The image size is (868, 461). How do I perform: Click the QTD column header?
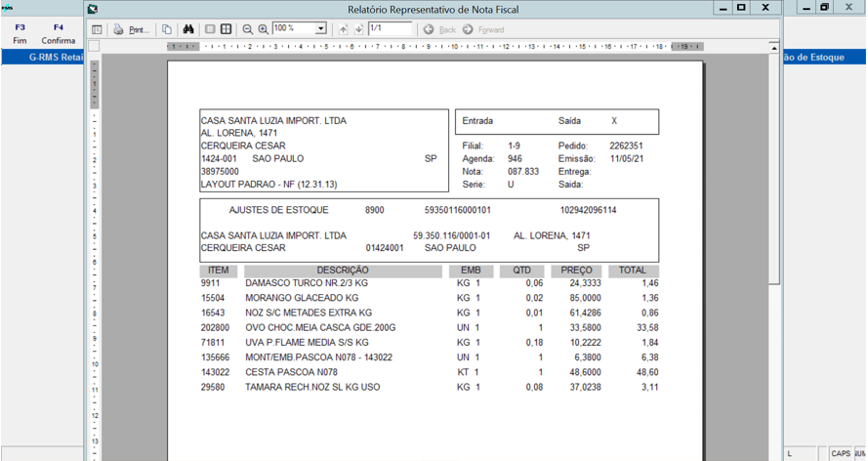pyautogui.click(x=521, y=271)
